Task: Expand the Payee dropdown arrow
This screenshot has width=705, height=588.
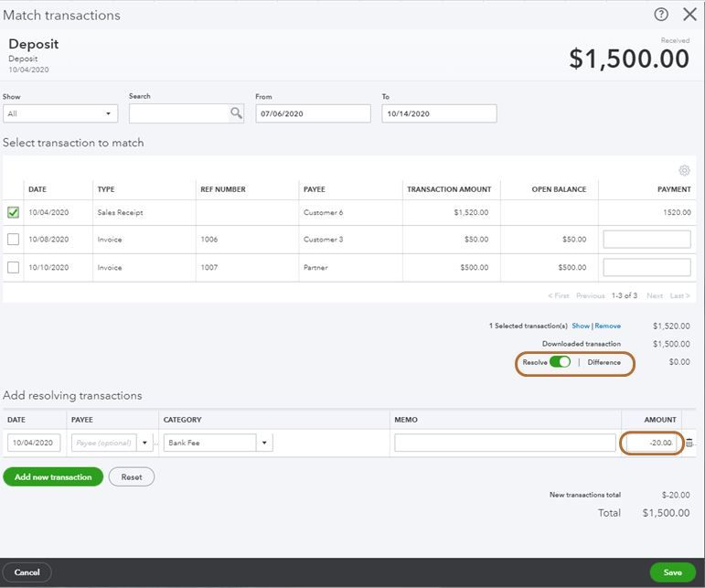Action: tap(144, 443)
